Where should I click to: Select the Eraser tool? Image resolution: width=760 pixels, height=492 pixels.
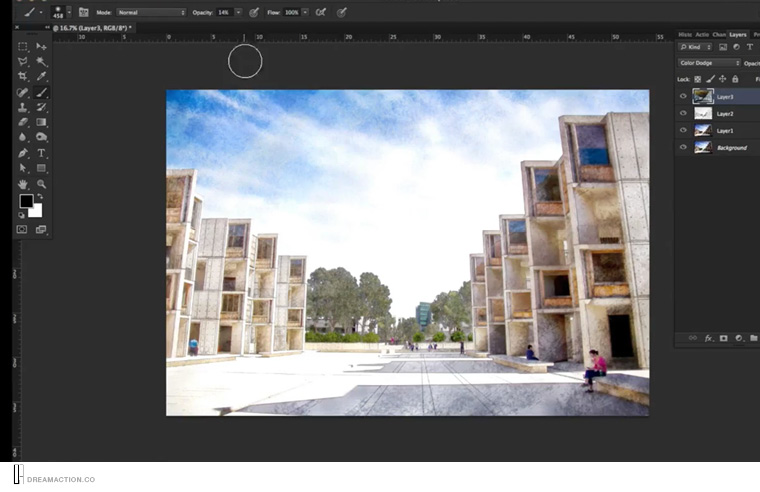pyautogui.click(x=23, y=122)
